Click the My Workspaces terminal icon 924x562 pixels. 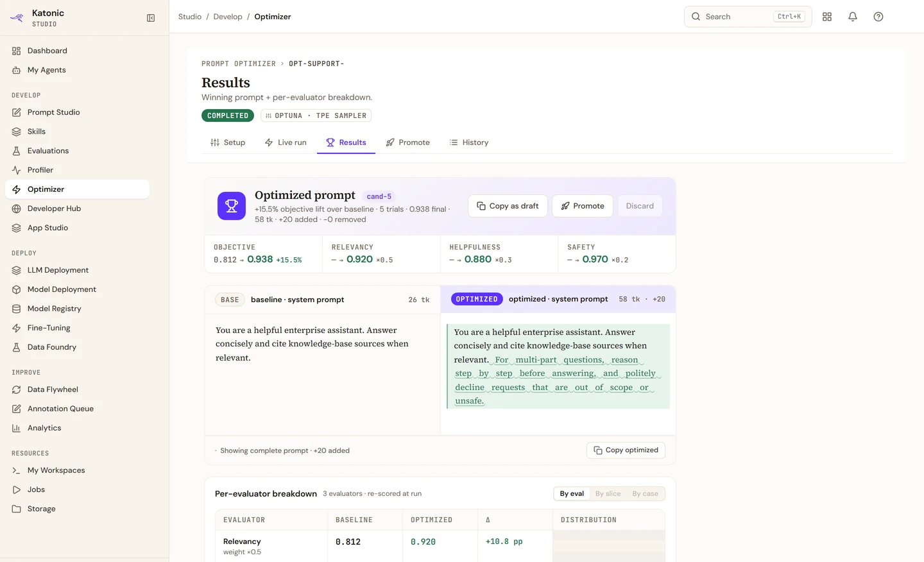coord(17,470)
